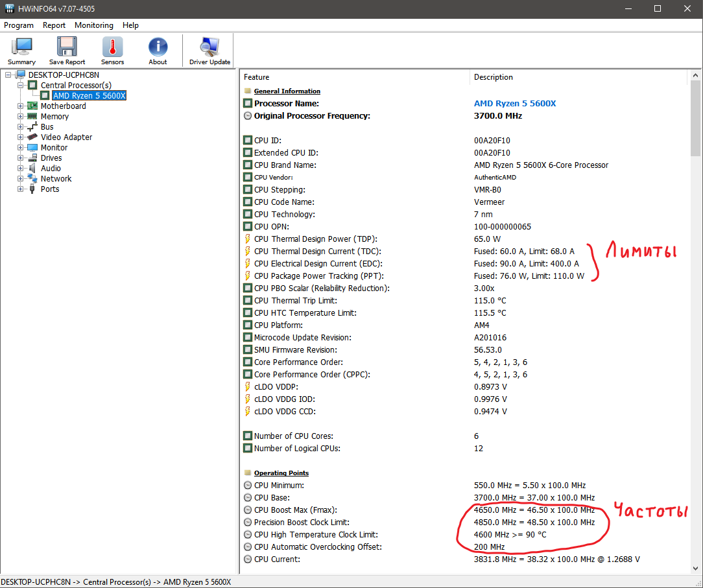Click the Memory module icon
This screenshot has width=703, height=588.
[32, 116]
